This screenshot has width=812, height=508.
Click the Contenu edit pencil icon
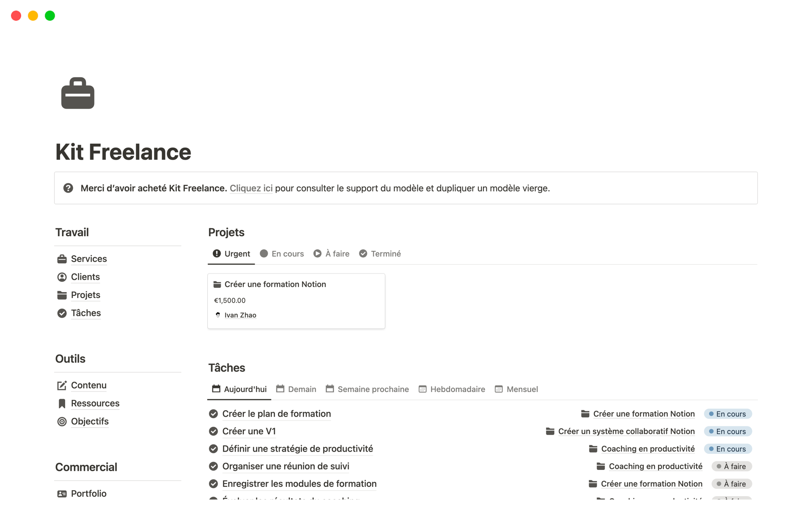pos(62,385)
